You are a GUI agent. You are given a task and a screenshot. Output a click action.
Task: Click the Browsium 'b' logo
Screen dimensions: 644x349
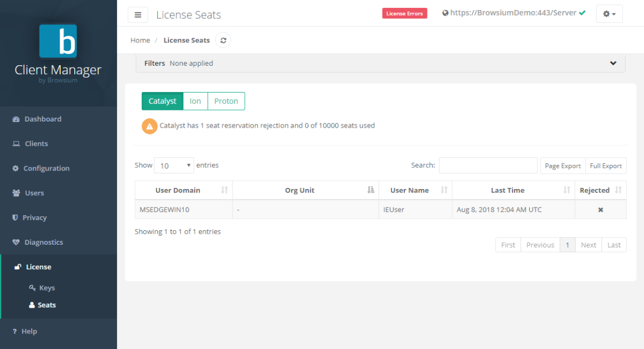pos(58,41)
